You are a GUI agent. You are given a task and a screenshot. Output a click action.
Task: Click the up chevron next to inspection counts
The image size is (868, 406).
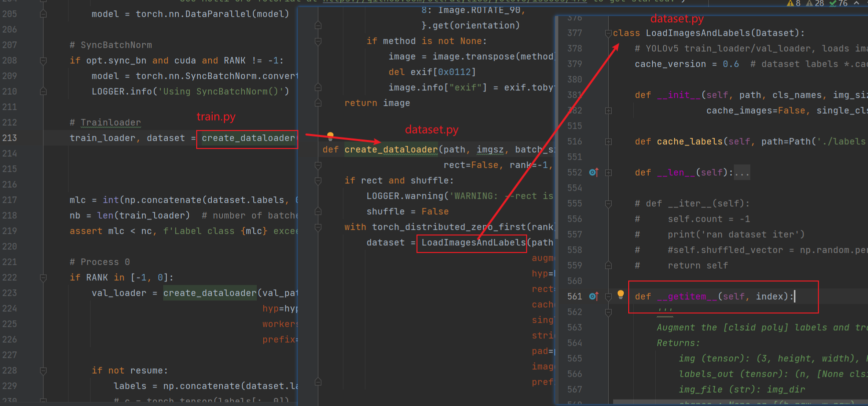[x=857, y=3]
